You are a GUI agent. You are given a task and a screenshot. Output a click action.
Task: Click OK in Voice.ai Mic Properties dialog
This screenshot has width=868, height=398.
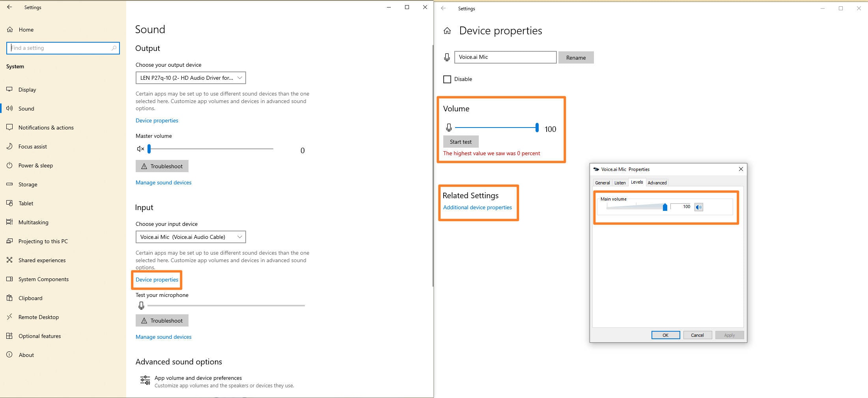(666, 335)
